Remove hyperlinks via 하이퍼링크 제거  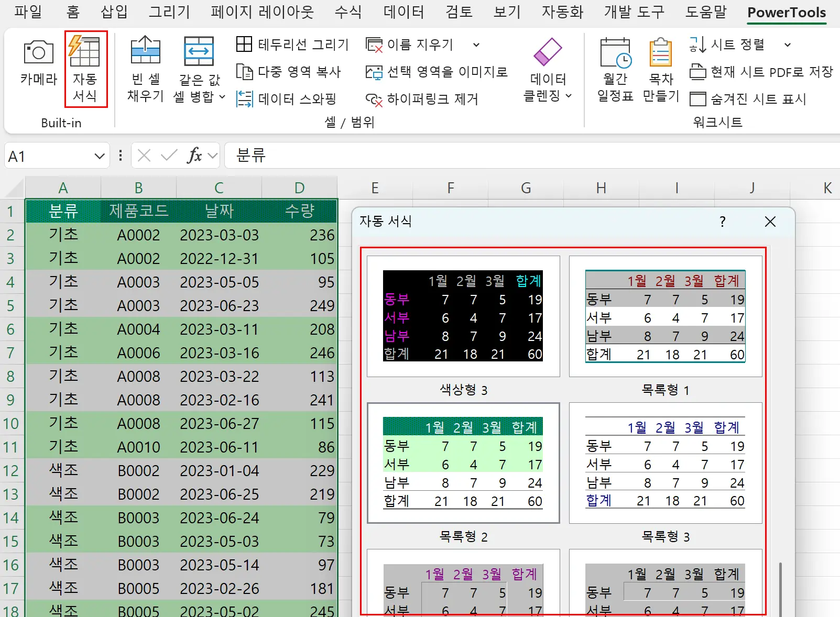click(432, 99)
